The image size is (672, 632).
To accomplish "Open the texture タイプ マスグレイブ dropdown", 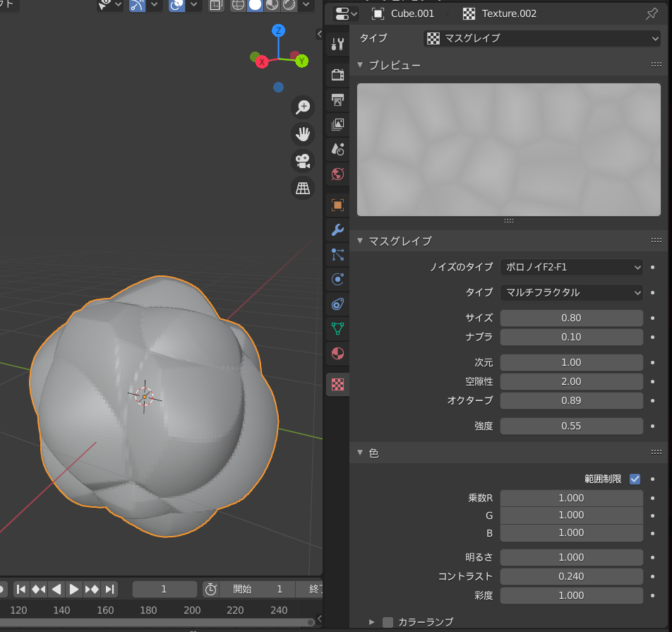I will pos(541,38).
